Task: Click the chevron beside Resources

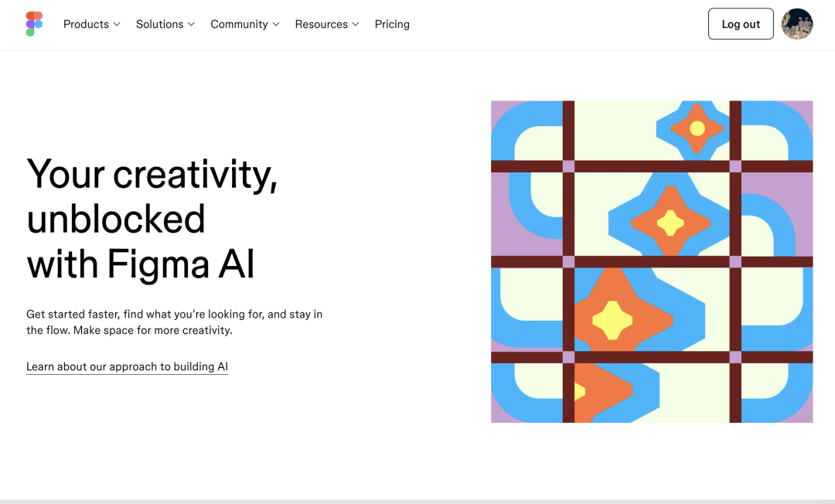Action: click(x=356, y=25)
